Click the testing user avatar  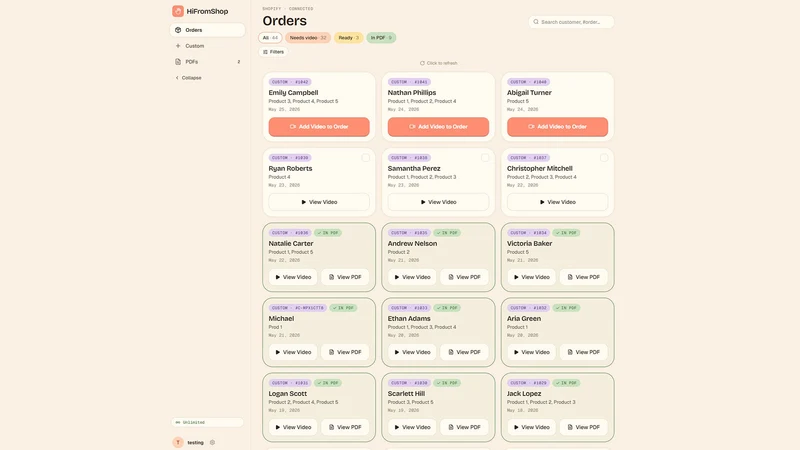click(178, 442)
